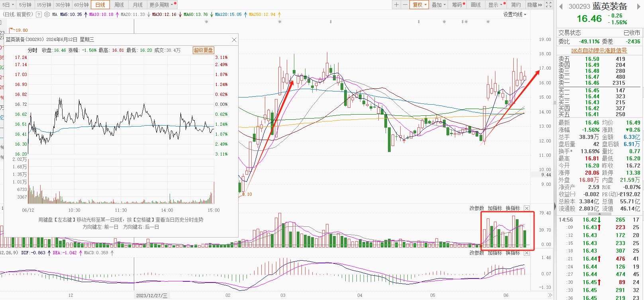Open the 复权 dropdown
The height and width of the screenshot is (300, 644).
coord(419,5)
